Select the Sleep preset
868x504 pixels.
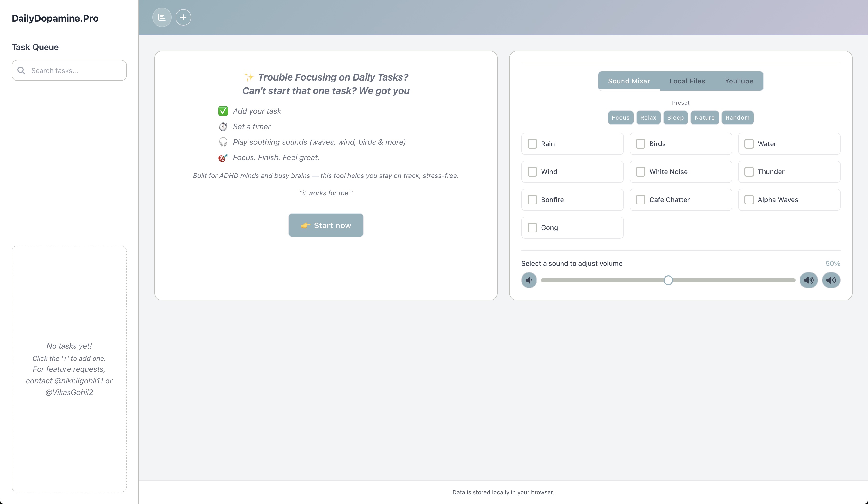(675, 117)
